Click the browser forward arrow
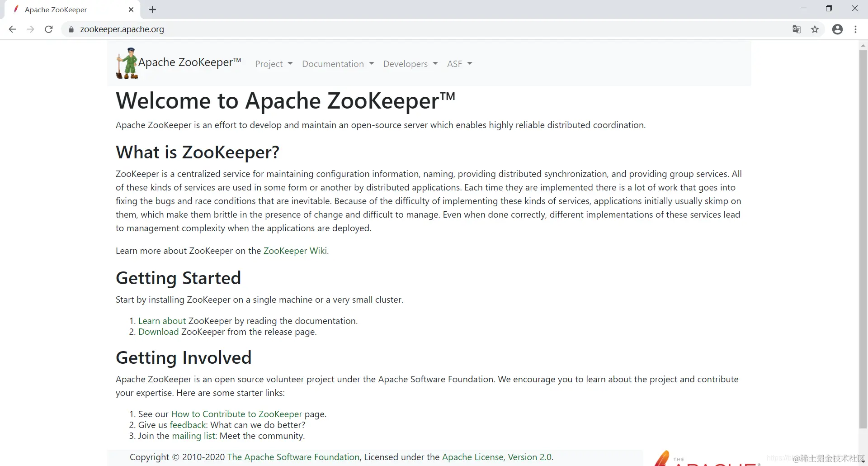 [x=30, y=29]
